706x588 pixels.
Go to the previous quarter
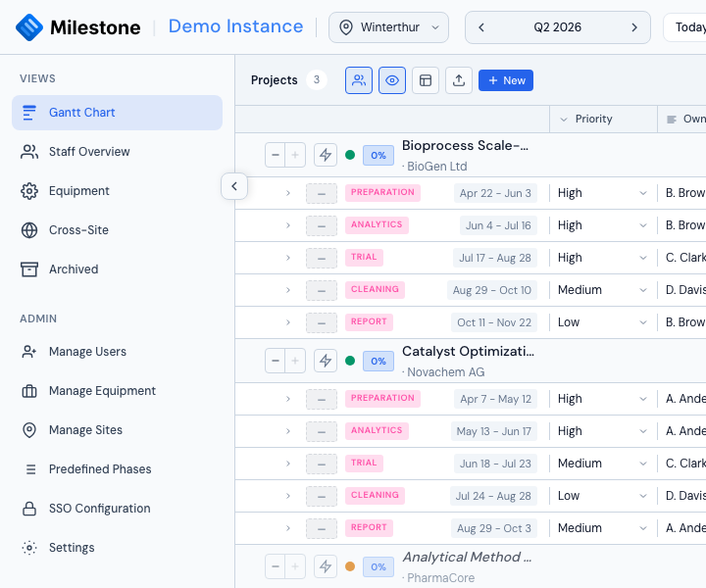481,27
